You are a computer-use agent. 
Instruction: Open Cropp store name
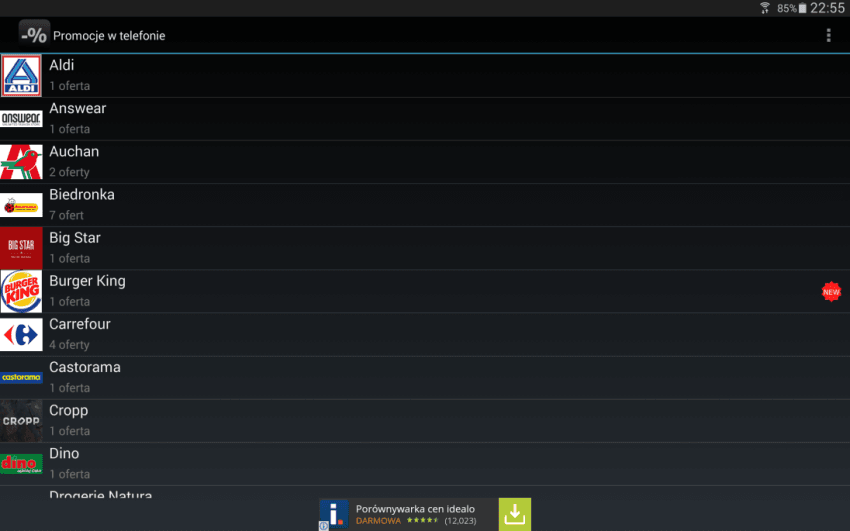point(68,410)
